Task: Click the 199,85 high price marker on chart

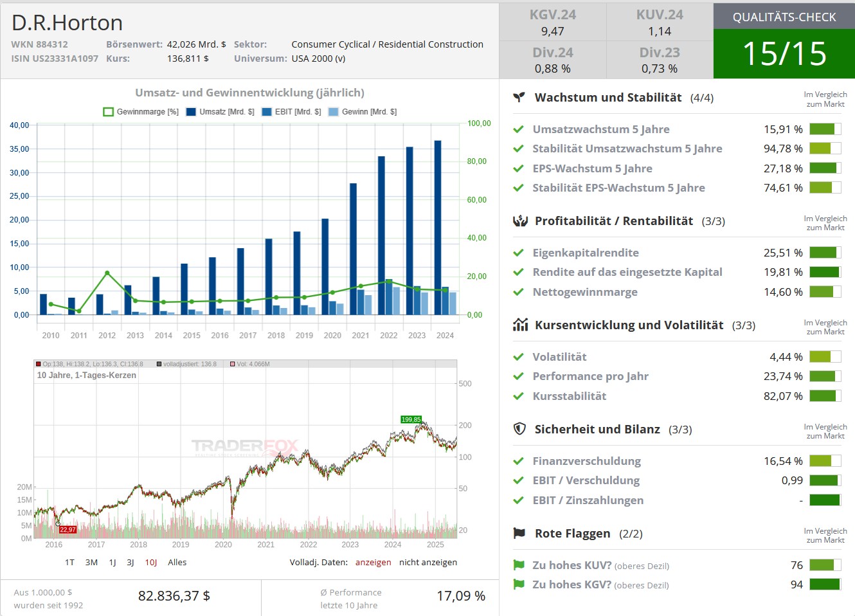Action: [x=411, y=419]
